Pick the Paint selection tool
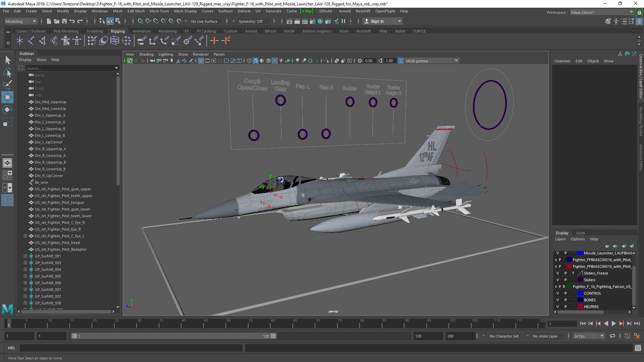 pyautogui.click(x=7, y=84)
